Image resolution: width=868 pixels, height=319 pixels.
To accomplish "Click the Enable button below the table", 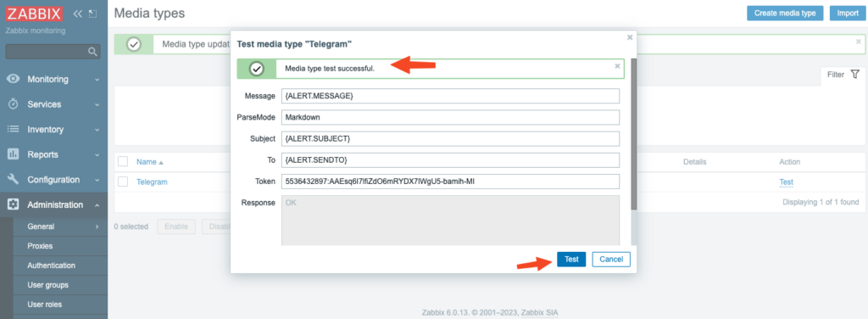I will tap(176, 227).
